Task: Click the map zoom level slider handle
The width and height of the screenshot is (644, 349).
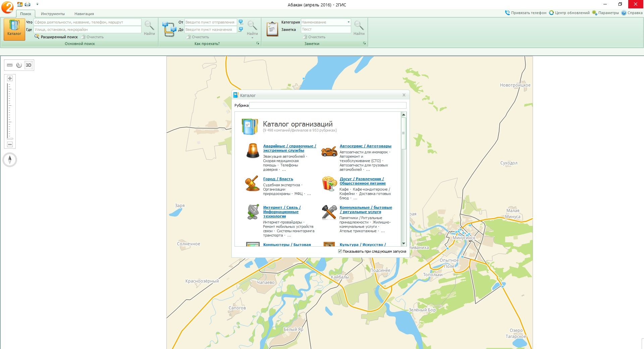Action: click(10, 138)
